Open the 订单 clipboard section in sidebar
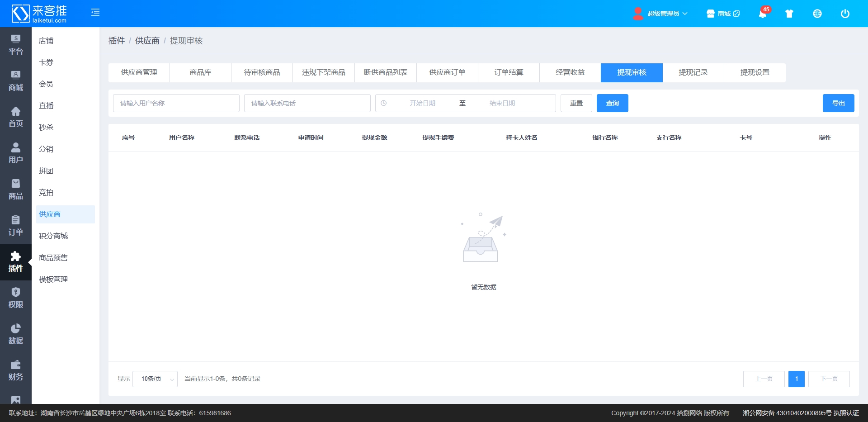The image size is (868, 422). coord(16,226)
